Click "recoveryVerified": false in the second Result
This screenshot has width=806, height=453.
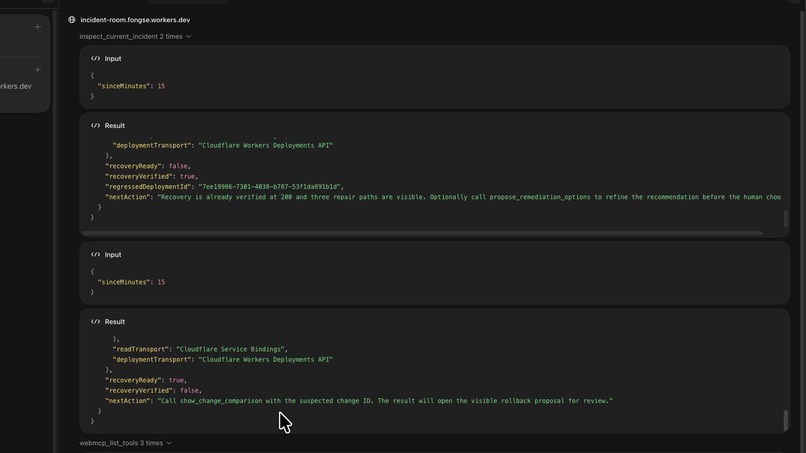[x=153, y=390]
